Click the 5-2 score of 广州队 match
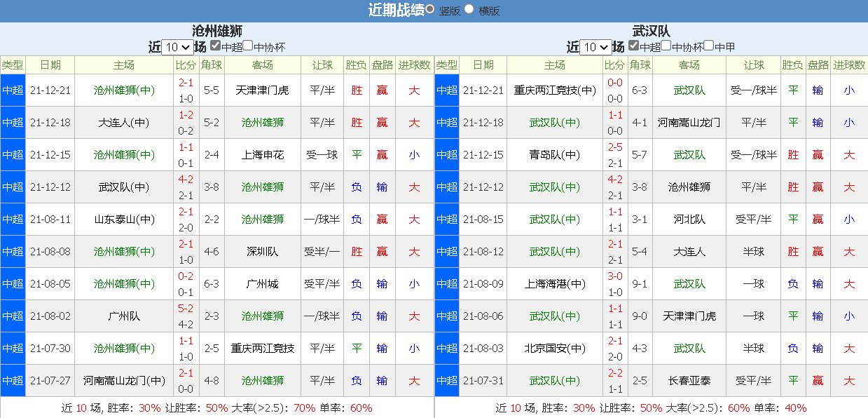This screenshot has height=418, width=868. pyautogui.click(x=186, y=309)
